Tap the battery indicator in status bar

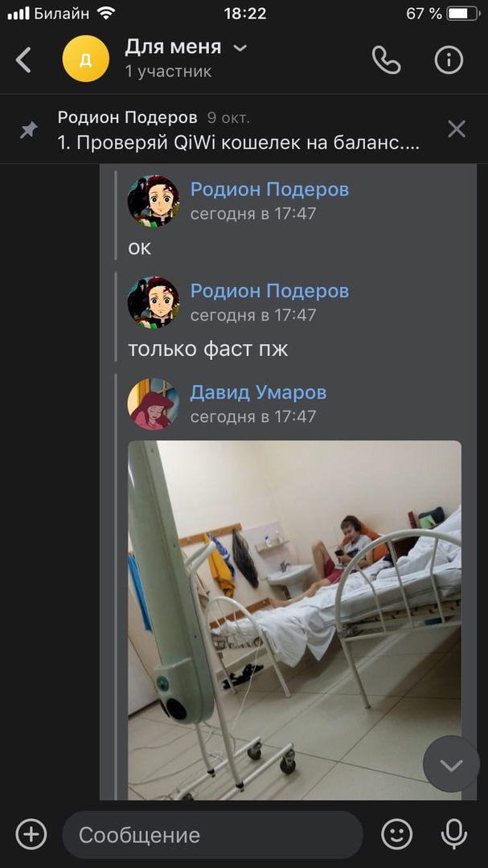click(x=462, y=14)
